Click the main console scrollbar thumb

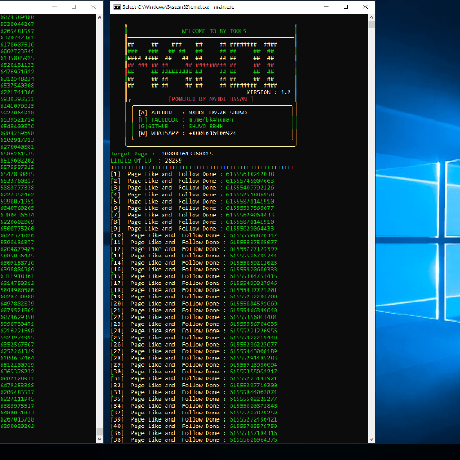click(371, 24)
